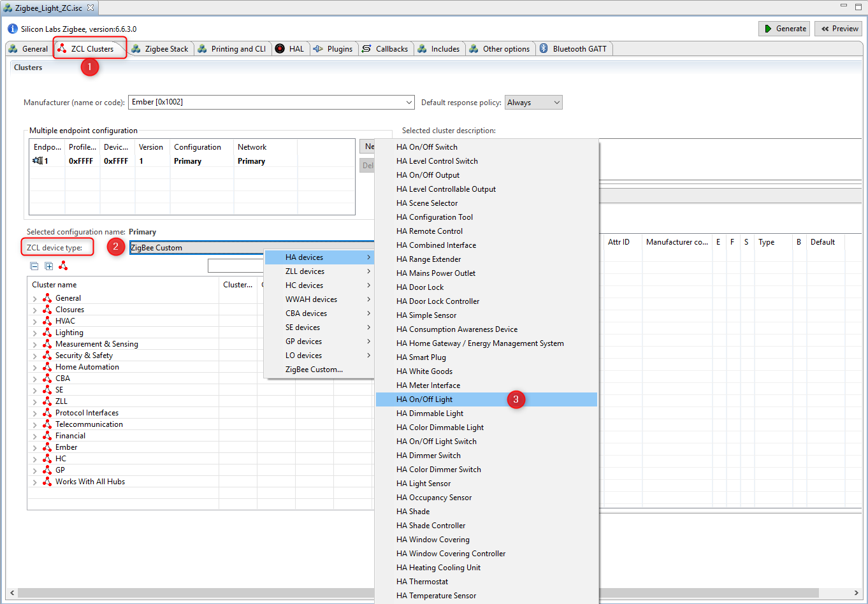This screenshot has height=604, width=868.
Task: Click the gear icon on the General tab
Action: [x=13, y=49]
